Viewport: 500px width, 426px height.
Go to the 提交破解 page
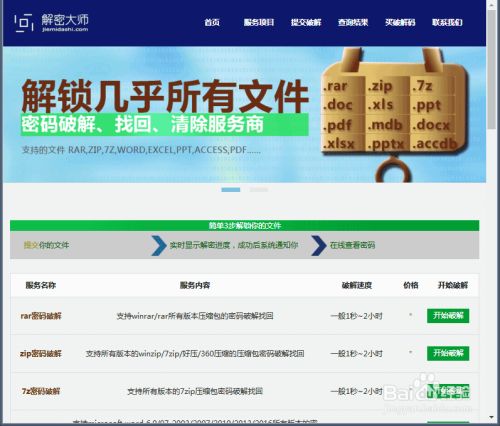point(306,22)
